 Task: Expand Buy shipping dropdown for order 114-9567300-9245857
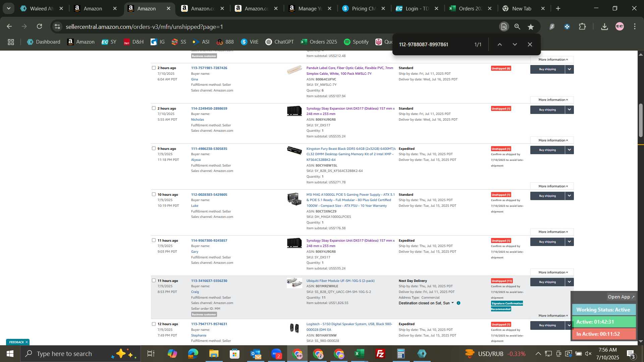pos(569,242)
